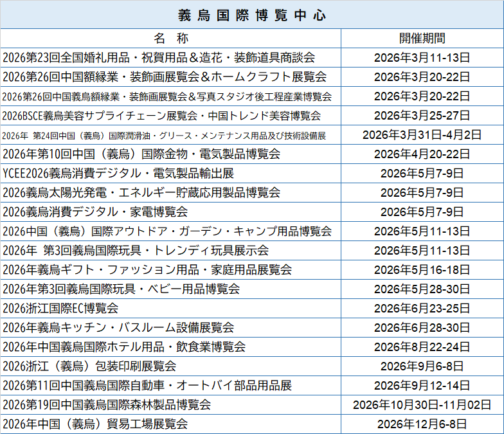Click the 2026年3月25-27日 date cell
This screenshot has height=434, width=504.
tap(422, 116)
